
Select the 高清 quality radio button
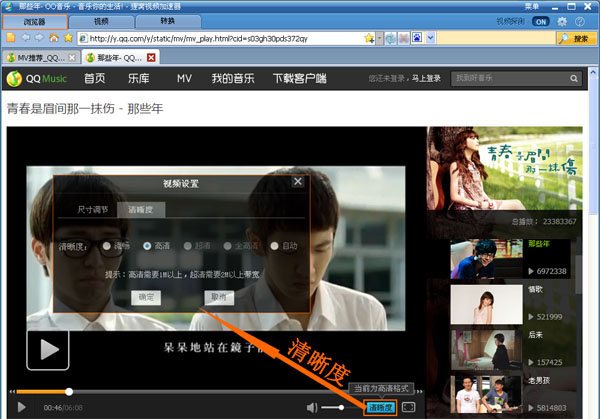tap(147, 246)
